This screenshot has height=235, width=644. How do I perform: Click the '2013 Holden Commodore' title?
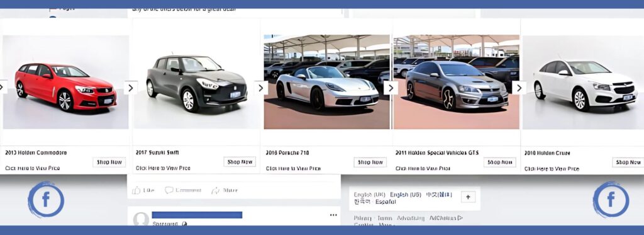click(36, 152)
